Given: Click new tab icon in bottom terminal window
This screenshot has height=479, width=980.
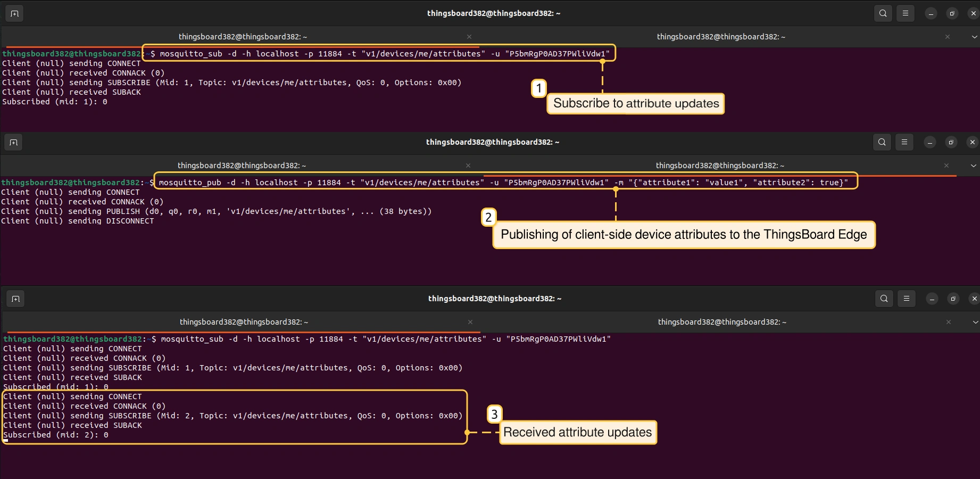Looking at the screenshot, I should [x=15, y=299].
